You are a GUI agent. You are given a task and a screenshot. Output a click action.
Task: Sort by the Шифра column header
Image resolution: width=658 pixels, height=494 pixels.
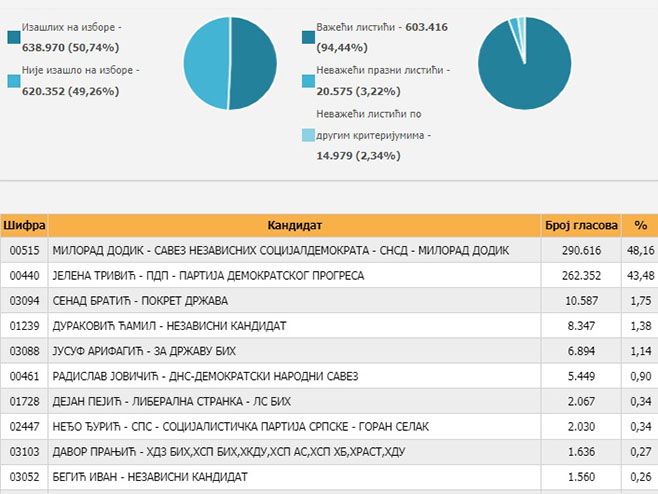pyautogui.click(x=24, y=225)
